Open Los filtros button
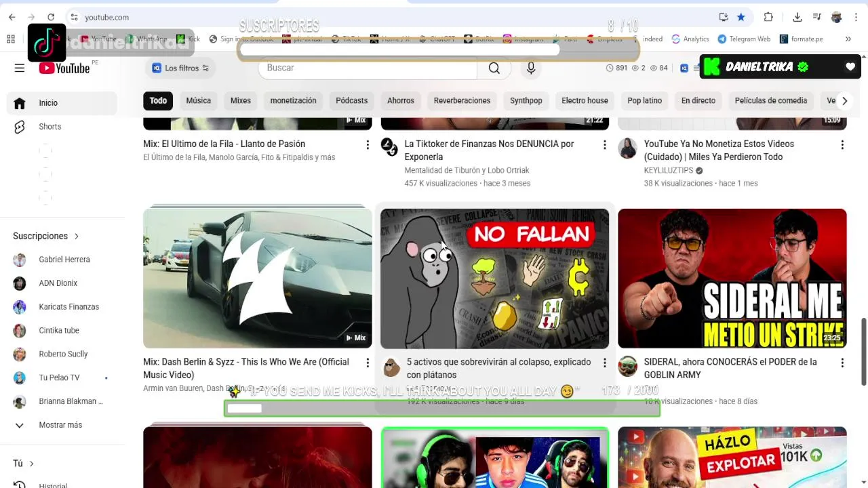 (x=180, y=68)
